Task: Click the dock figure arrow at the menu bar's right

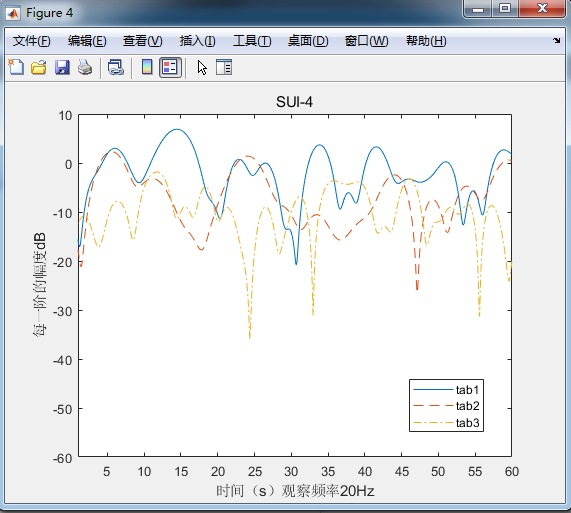Action: pyautogui.click(x=556, y=40)
